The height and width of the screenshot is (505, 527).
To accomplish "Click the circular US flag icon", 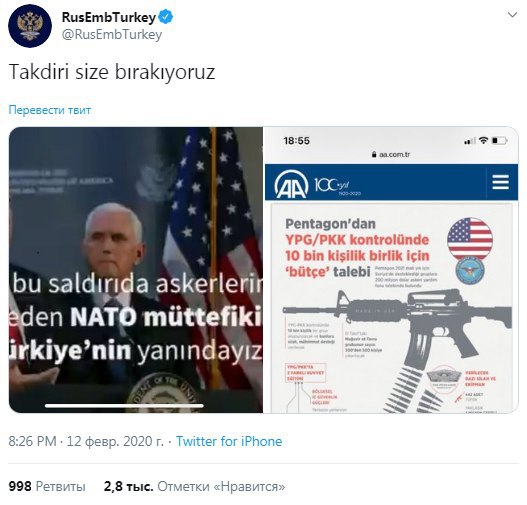I will (470, 239).
